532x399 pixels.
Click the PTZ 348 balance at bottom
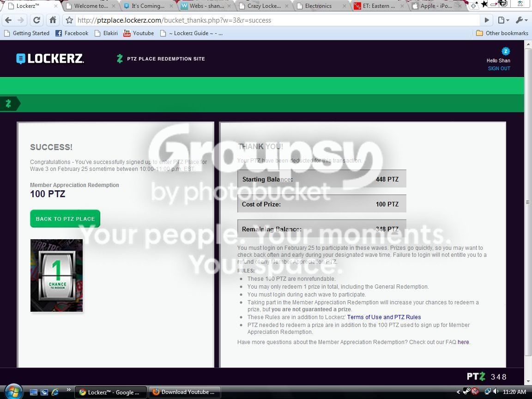(x=487, y=377)
